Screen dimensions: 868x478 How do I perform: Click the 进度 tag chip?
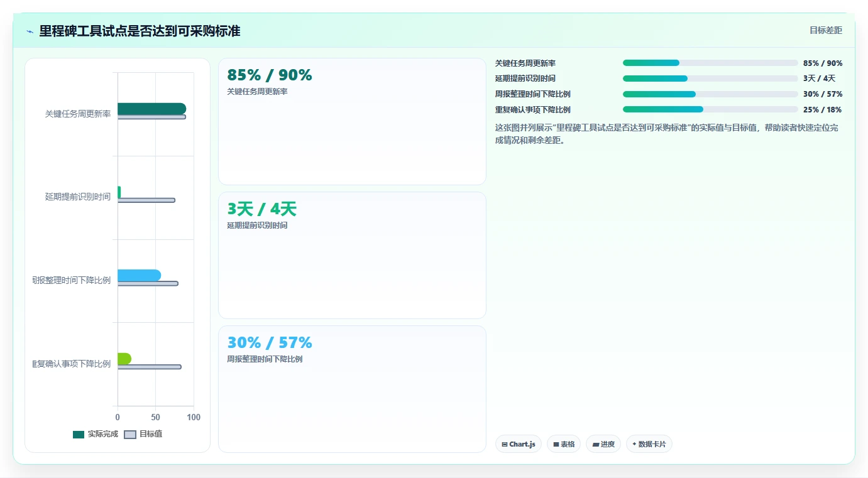click(x=603, y=444)
